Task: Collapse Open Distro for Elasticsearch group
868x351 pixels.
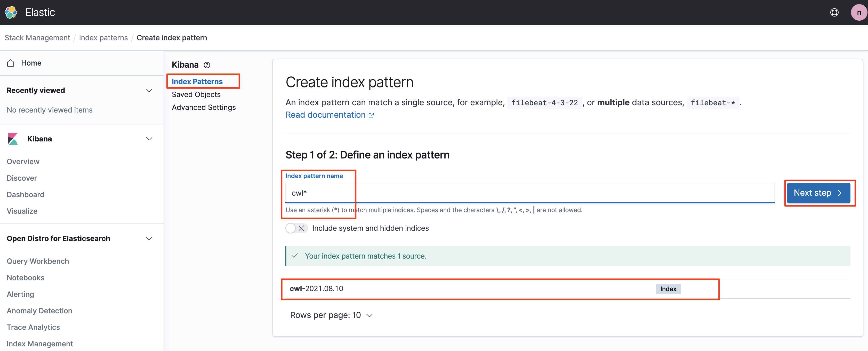Action: coord(149,238)
